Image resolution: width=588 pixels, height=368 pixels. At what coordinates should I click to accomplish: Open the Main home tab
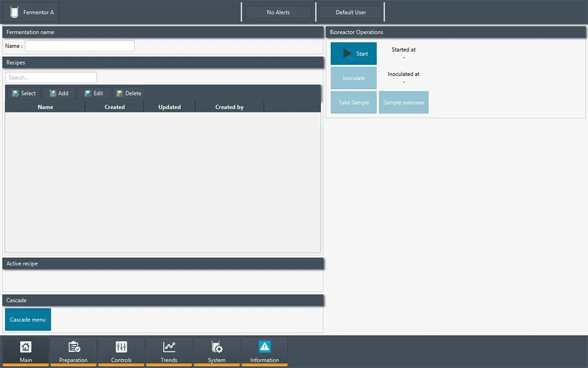26,352
